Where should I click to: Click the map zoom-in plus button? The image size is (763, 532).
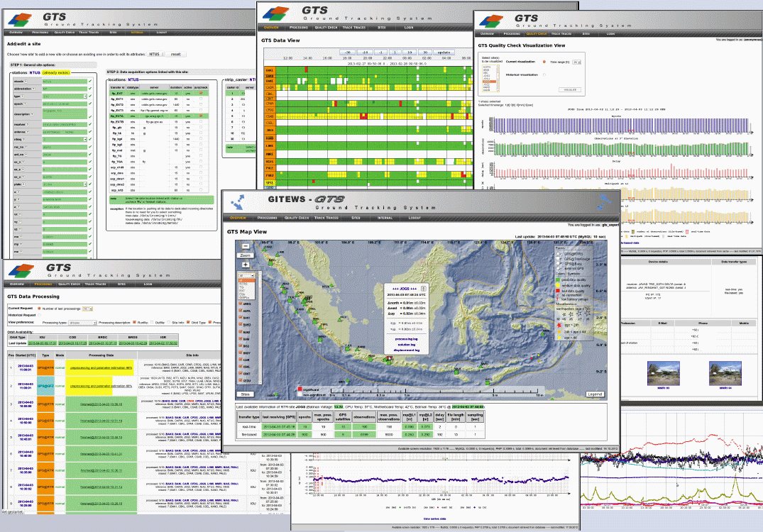(x=245, y=264)
